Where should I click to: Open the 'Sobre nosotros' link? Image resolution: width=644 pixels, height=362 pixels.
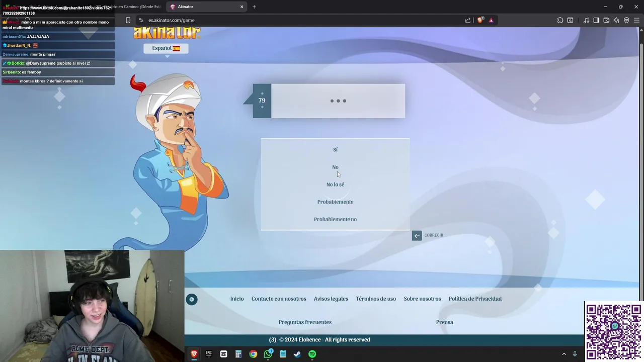422,299
